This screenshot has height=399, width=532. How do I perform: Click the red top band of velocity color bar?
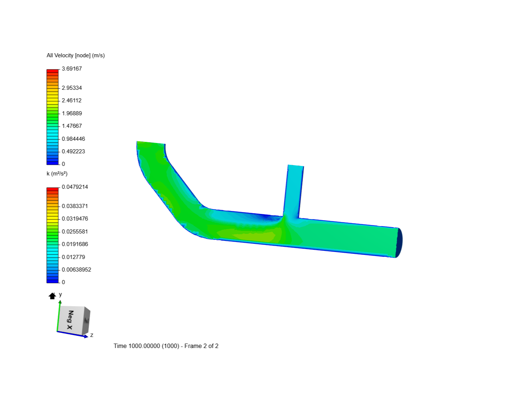pyautogui.click(x=52, y=71)
